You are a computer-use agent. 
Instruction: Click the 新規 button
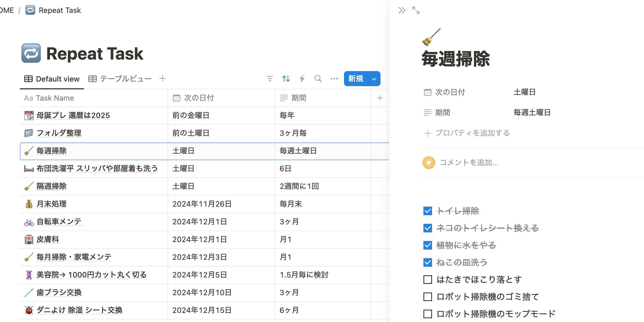(356, 79)
